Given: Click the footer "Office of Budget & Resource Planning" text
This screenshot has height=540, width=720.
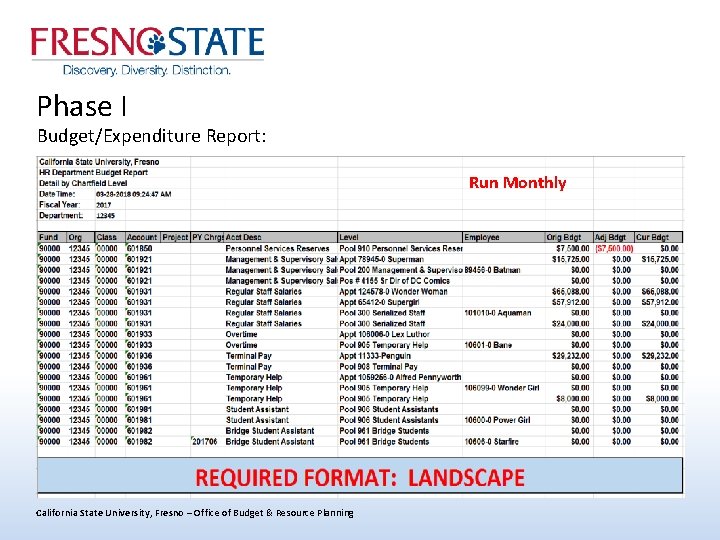Looking at the screenshot, I should point(273,513).
